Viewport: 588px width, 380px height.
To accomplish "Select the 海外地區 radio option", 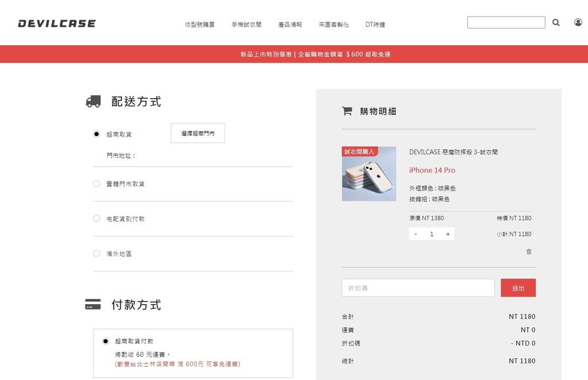I will pos(96,253).
